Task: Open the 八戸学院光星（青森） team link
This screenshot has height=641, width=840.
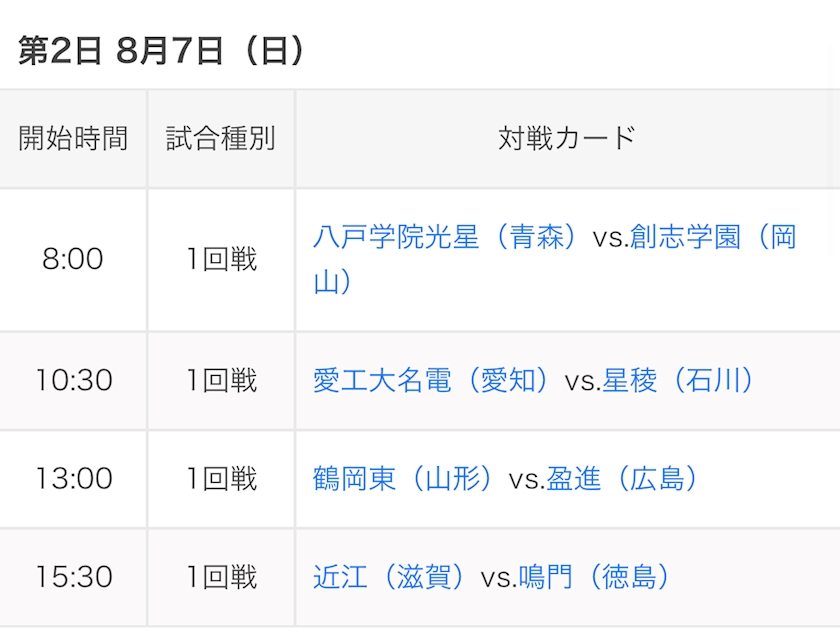Action: pos(449,237)
